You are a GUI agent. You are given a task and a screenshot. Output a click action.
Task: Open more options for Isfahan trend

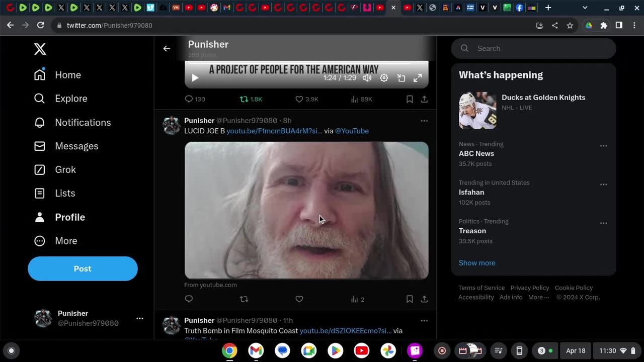tap(603, 185)
